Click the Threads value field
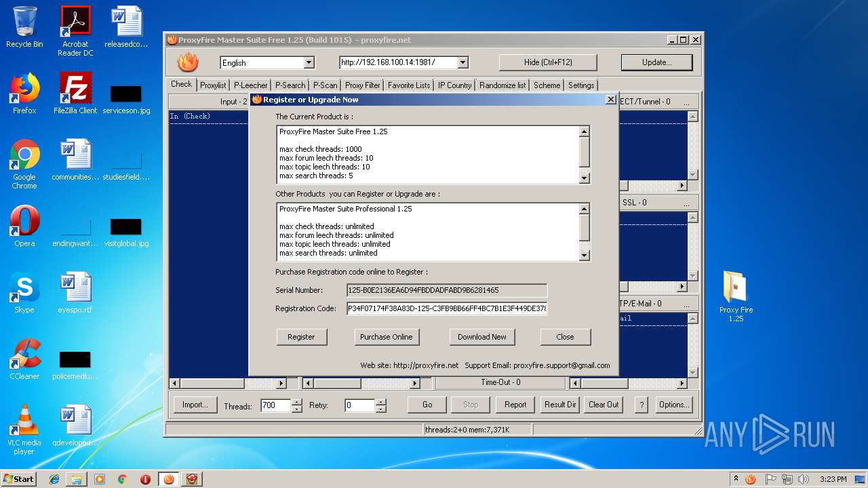 click(276, 405)
